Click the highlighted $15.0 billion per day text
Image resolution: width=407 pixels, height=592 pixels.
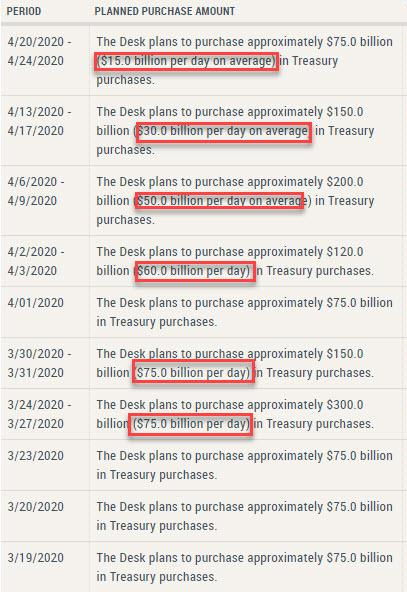[187, 61]
